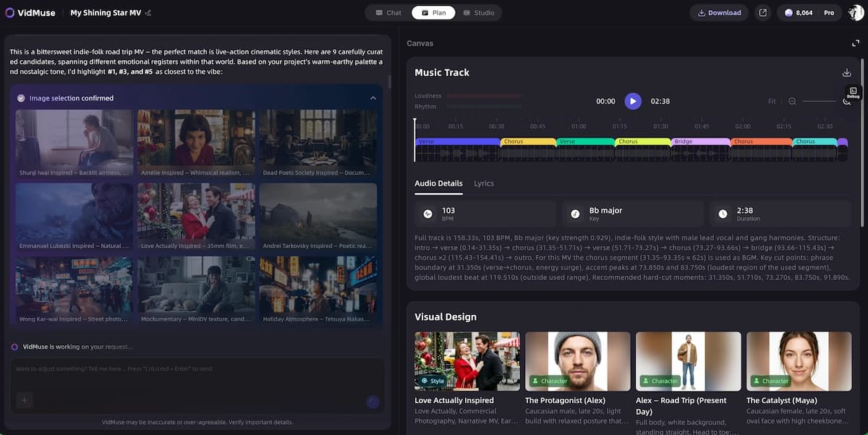Screen dimensions: 868x435
Task: Select the Mockumentary MiniDV thumbnail
Action: click(x=196, y=290)
